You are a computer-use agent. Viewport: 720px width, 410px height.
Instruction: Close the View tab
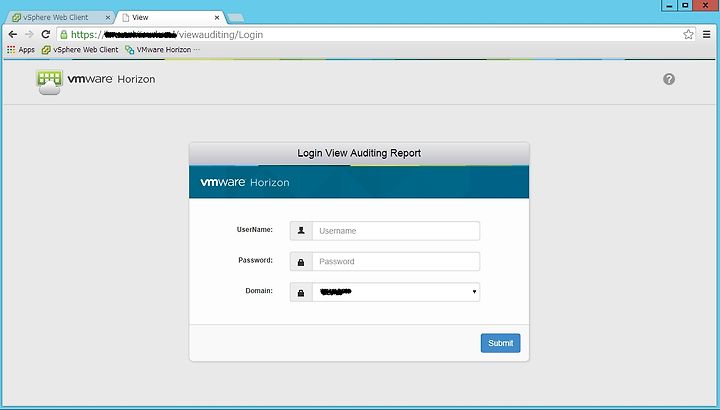tap(217, 17)
